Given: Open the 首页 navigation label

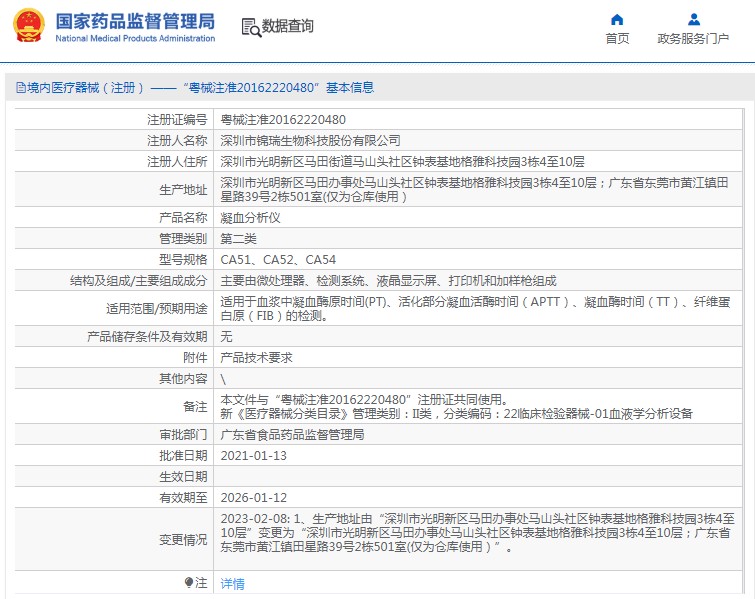Looking at the screenshot, I should (617, 39).
